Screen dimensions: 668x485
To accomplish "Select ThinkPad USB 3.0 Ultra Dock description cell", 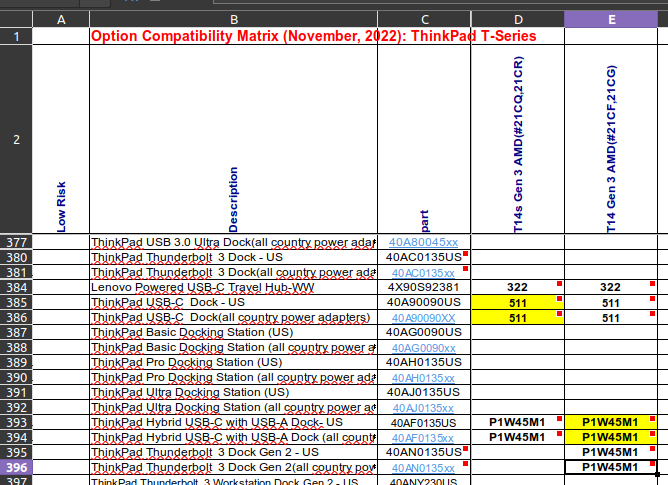I will [233, 242].
